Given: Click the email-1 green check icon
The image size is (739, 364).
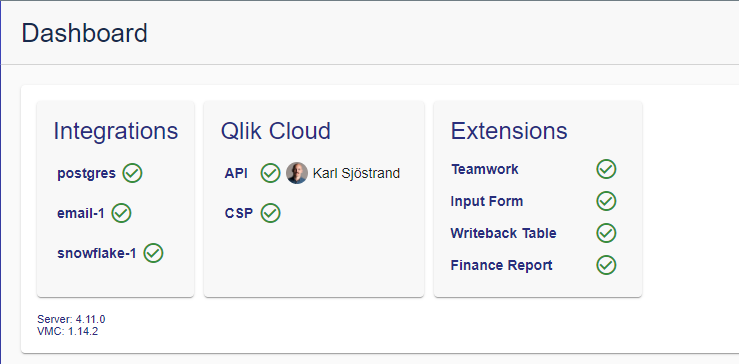Looking at the screenshot, I should coord(122,213).
